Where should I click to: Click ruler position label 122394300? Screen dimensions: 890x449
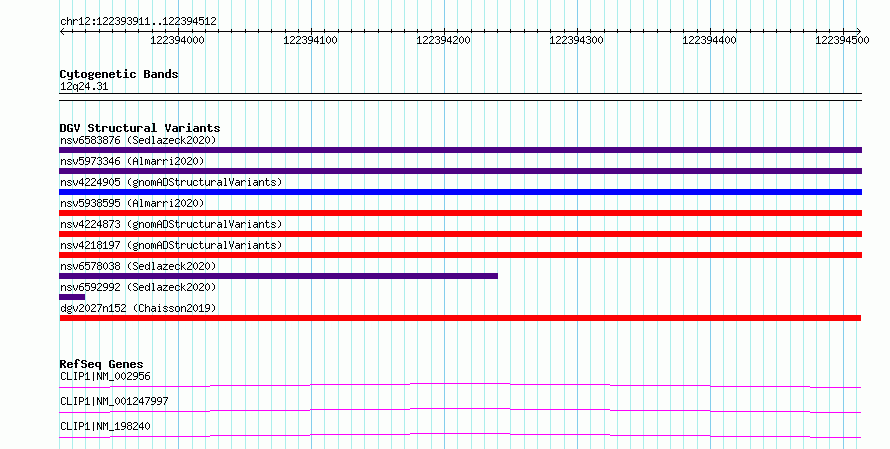point(576,40)
